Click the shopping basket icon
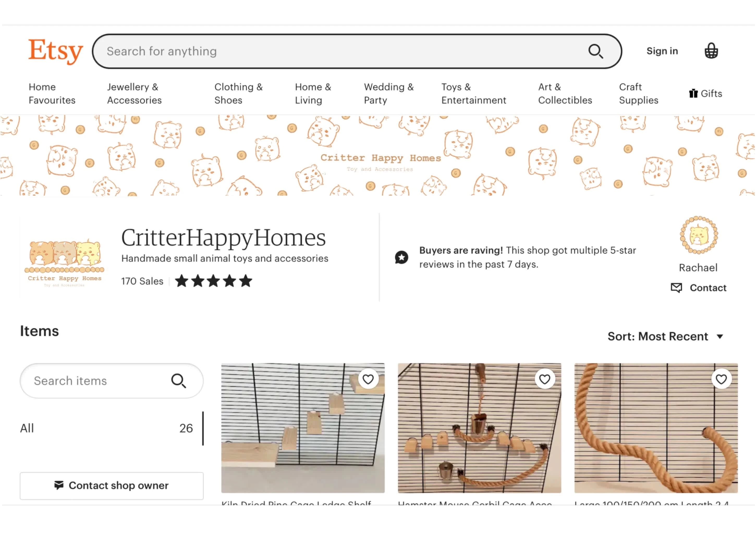 tap(710, 51)
